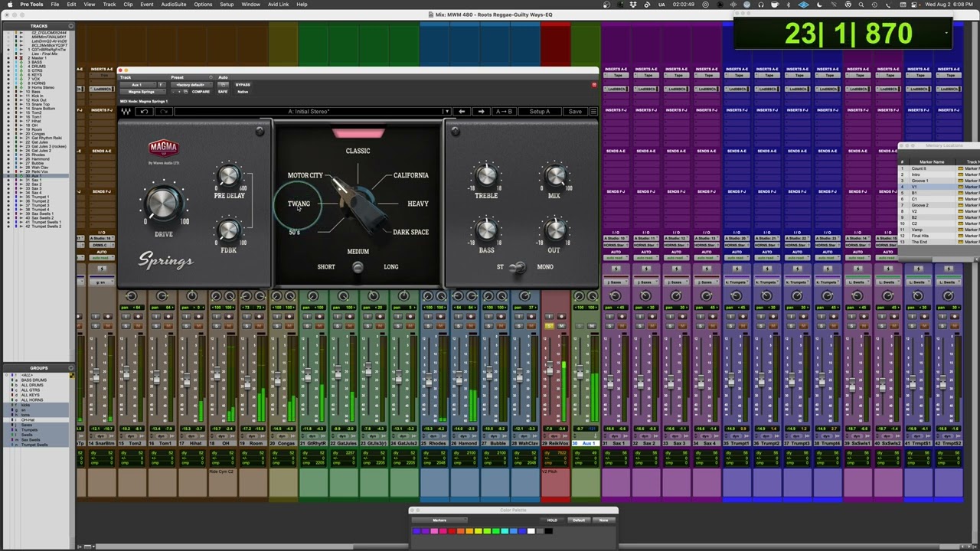Image resolution: width=980 pixels, height=551 pixels.
Task: Click the red target button in plug-in header
Action: point(594,84)
